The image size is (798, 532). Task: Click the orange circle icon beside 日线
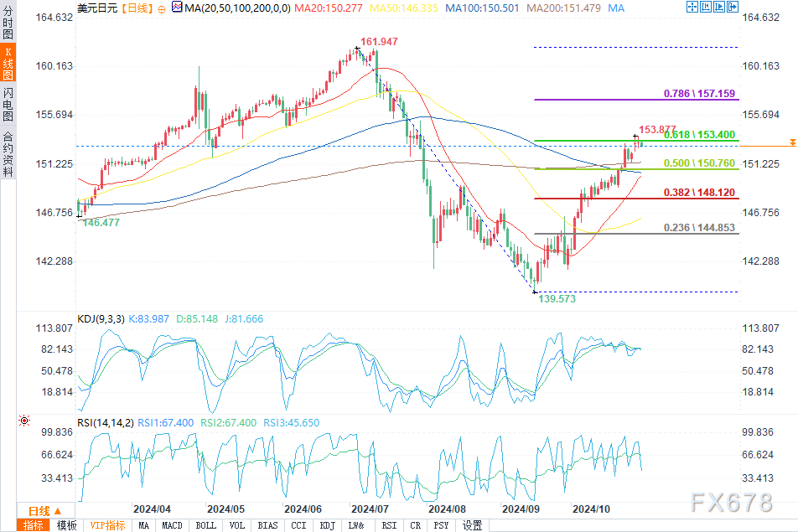point(162,8)
